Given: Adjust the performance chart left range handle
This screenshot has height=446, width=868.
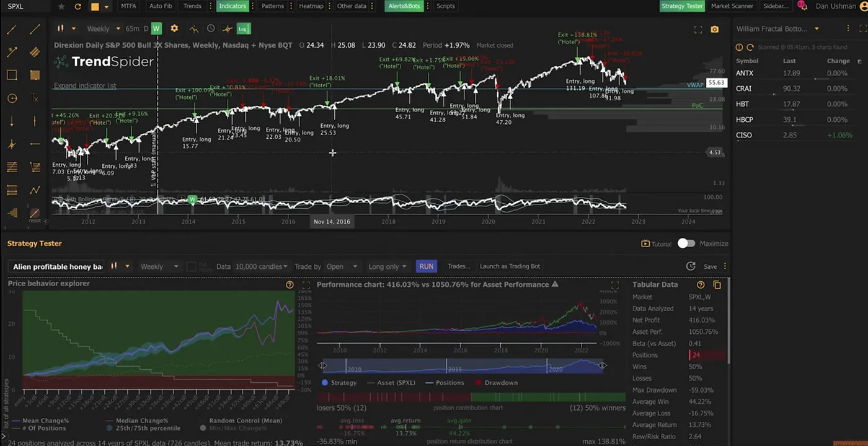Looking at the screenshot, I should (x=322, y=365).
